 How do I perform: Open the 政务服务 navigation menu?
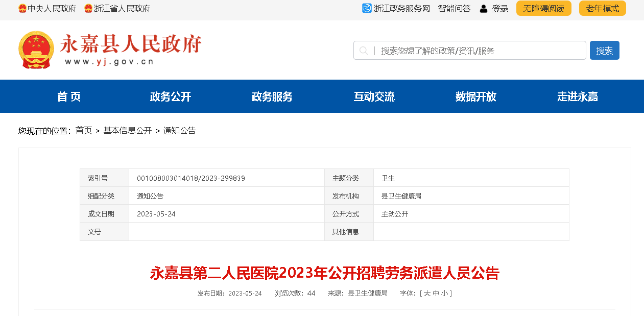click(x=272, y=96)
